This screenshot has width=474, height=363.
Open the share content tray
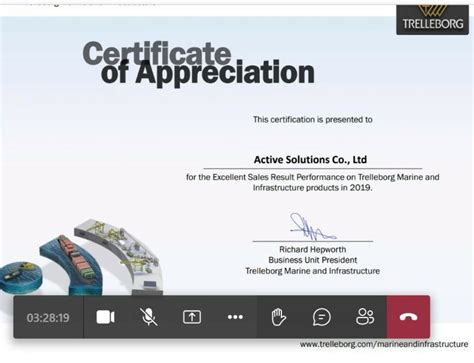(192, 317)
